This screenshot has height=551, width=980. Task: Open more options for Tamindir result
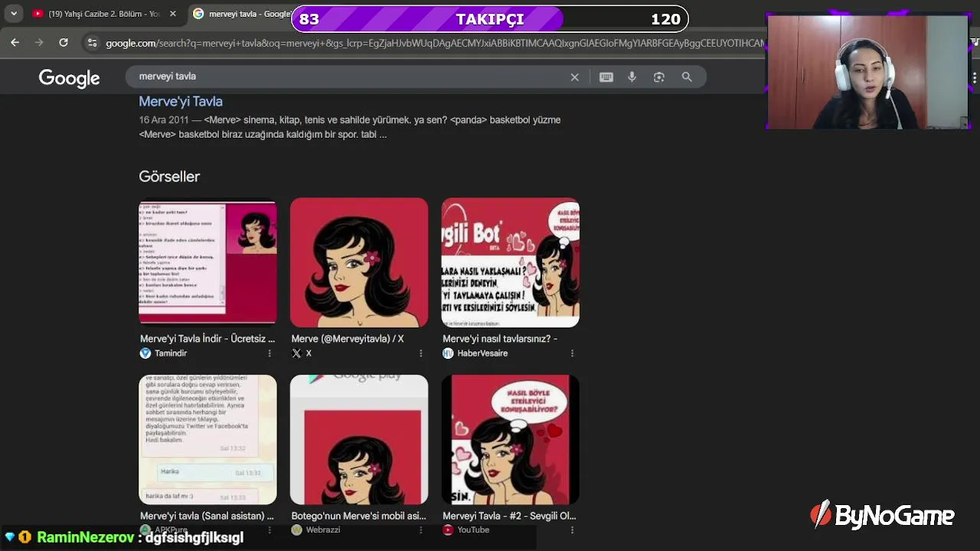click(x=269, y=354)
